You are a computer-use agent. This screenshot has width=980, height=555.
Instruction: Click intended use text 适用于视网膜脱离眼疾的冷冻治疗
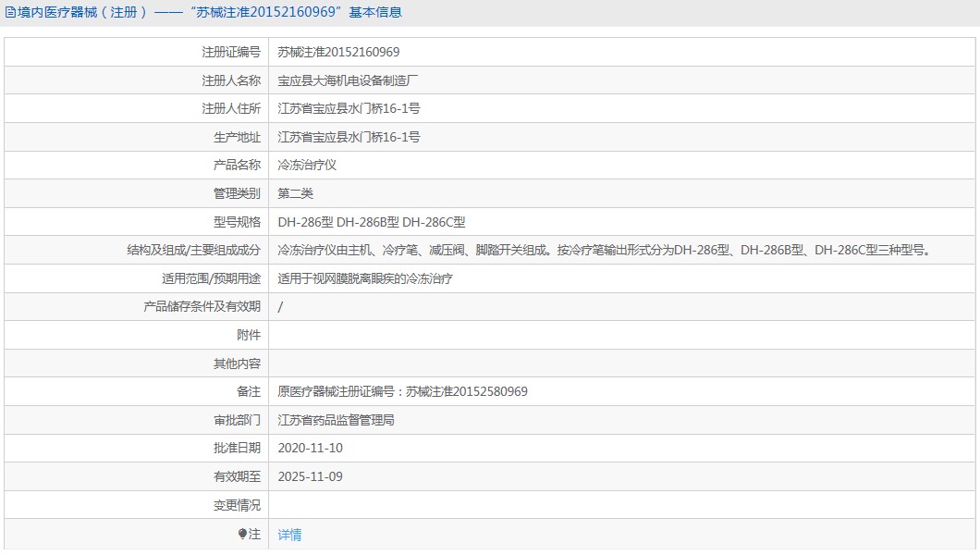pos(365,278)
